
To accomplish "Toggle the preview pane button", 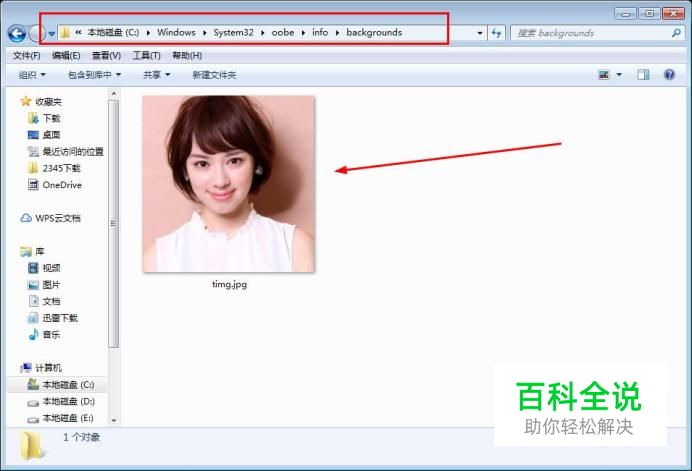I will point(643,75).
